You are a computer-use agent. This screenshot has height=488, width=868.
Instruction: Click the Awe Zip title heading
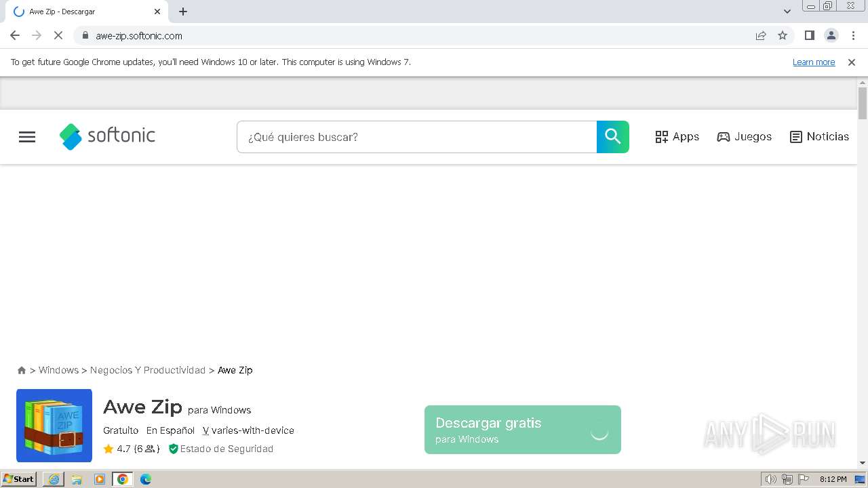click(x=142, y=407)
